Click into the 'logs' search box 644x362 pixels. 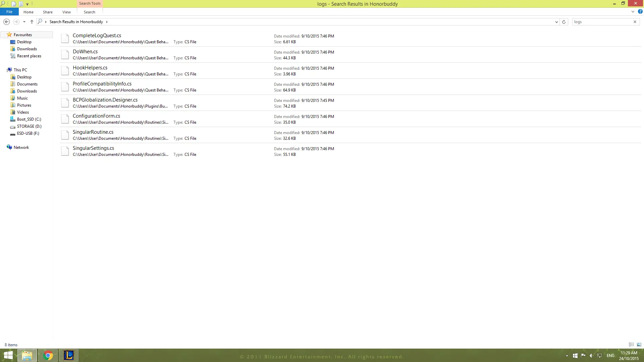[602, 22]
